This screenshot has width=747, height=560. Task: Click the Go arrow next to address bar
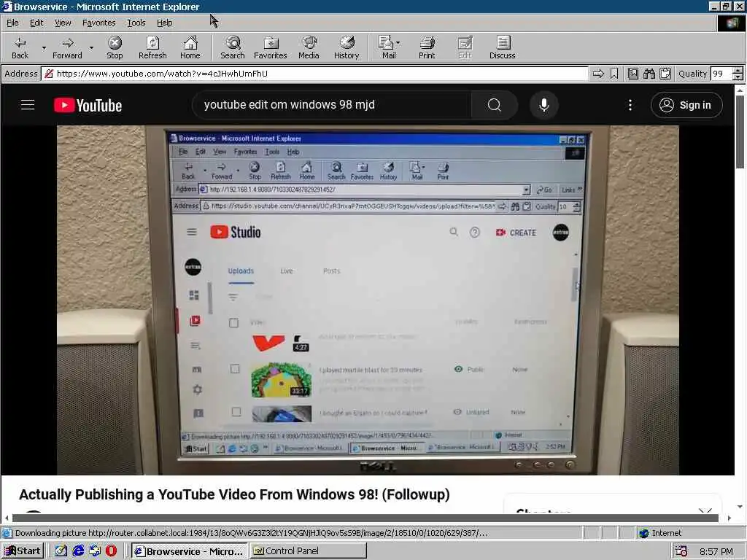598,74
